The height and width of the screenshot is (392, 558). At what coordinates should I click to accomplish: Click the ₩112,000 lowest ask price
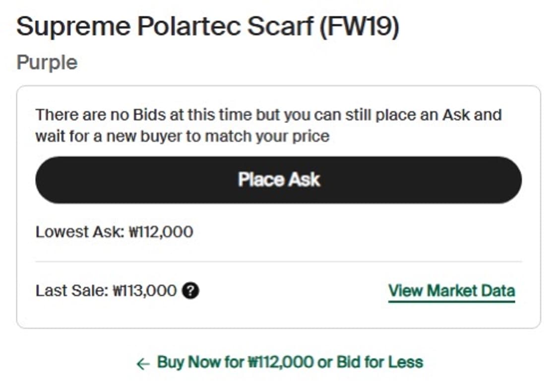tap(161, 232)
